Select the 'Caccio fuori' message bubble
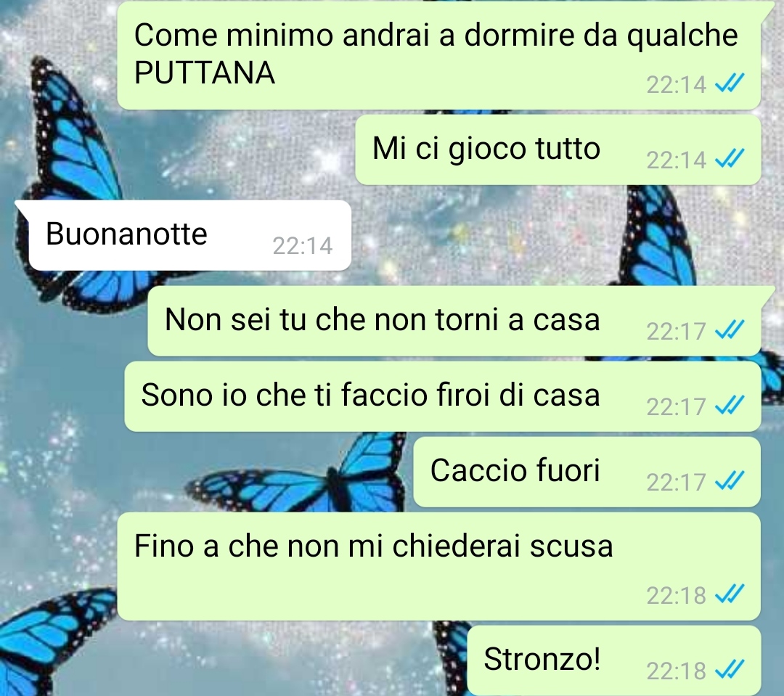 point(587,472)
